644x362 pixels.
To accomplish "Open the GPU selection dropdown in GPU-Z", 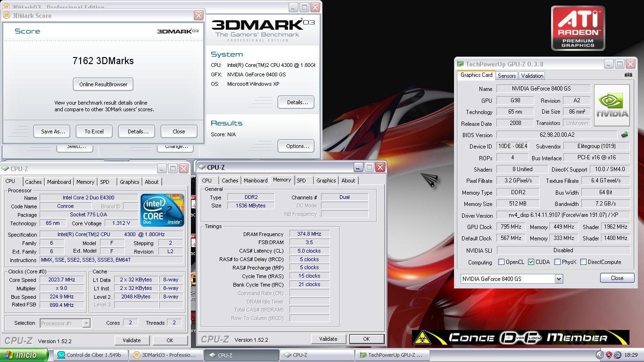I will [x=559, y=279].
